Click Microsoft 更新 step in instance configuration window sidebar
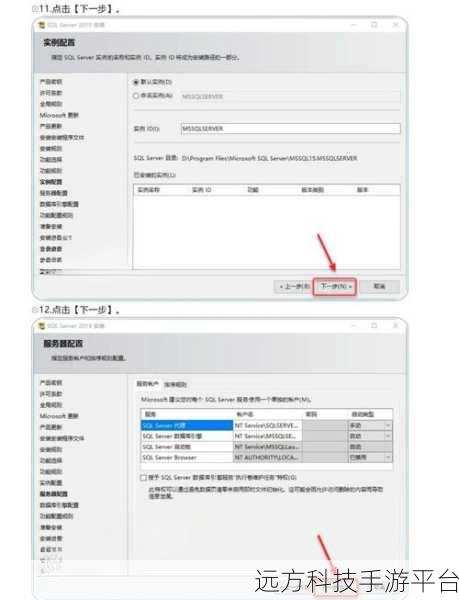This screenshot has height=600, width=459. point(59,115)
